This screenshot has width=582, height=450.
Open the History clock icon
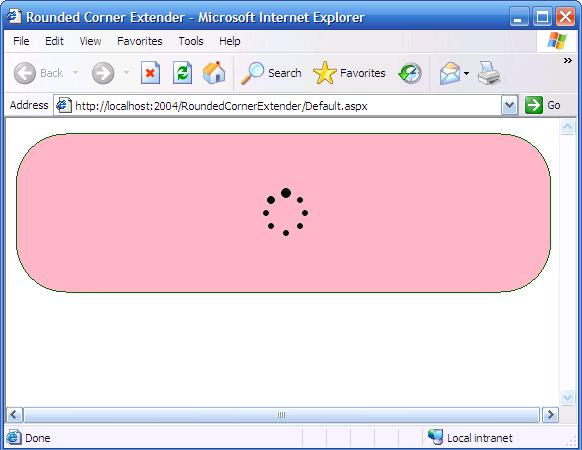pos(410,73)
